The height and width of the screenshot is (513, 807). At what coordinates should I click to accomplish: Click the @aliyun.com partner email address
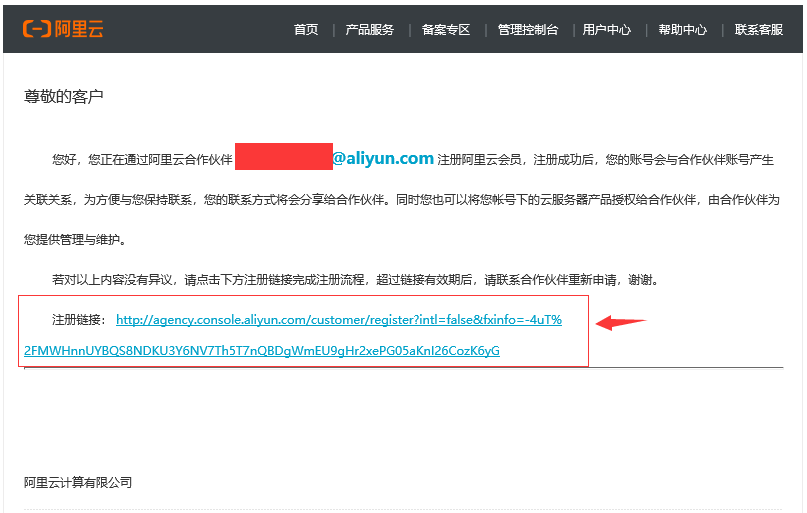tap(383, 158)
